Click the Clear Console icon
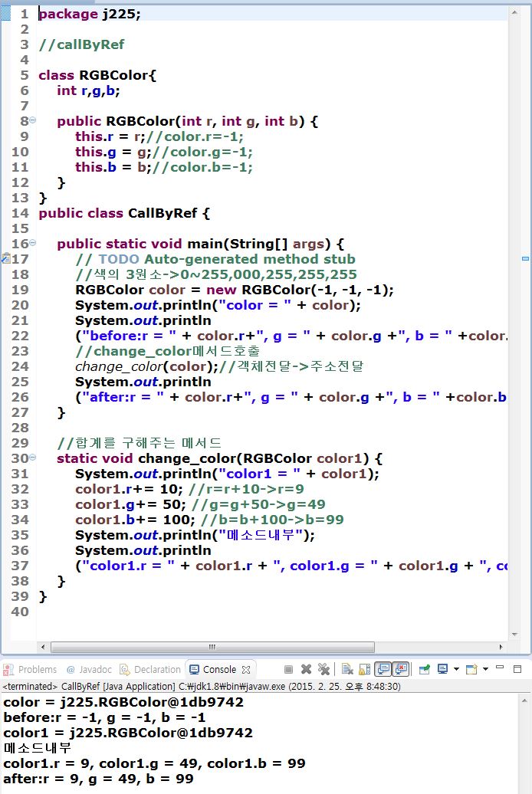Viewport: 532px width, 794px height. tap(347, 669)
